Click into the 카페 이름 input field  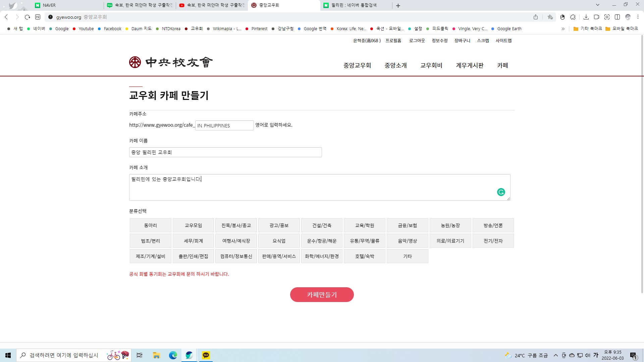pos(225,152)
